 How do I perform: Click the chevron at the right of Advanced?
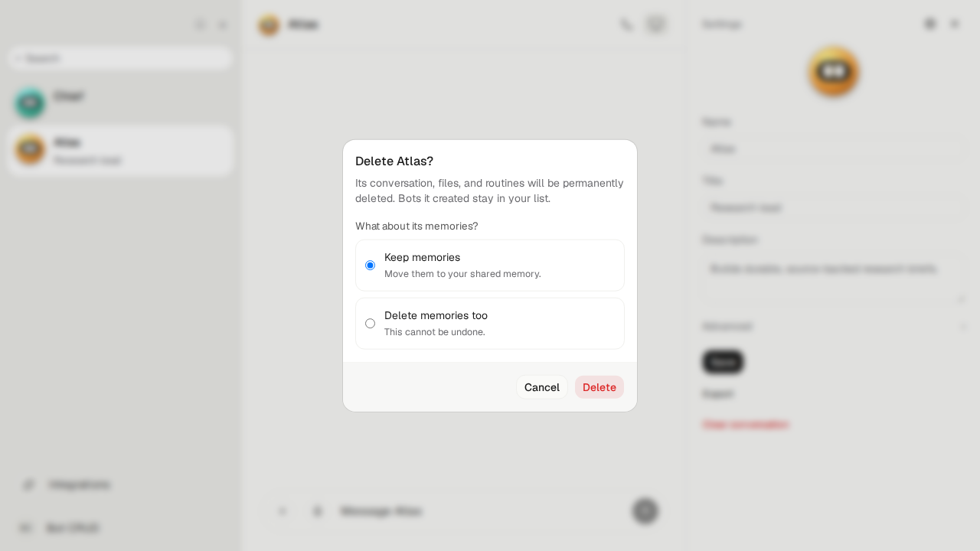pyautogui.click(x=963, y=327)
